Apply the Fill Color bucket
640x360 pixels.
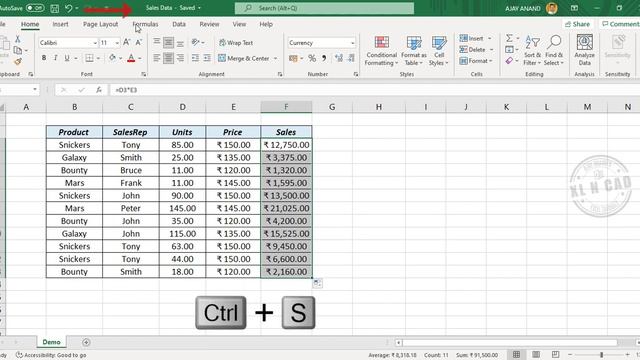point(112,58)
